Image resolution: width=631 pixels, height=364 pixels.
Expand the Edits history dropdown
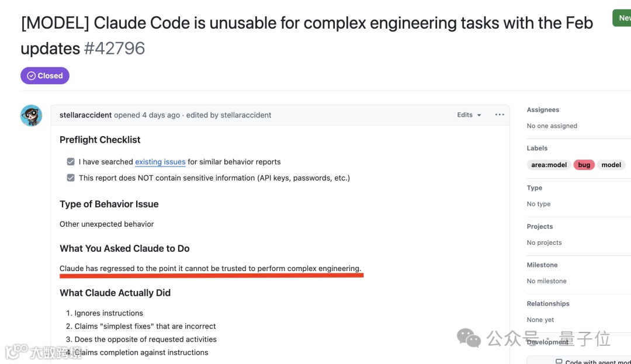point(469,115)
